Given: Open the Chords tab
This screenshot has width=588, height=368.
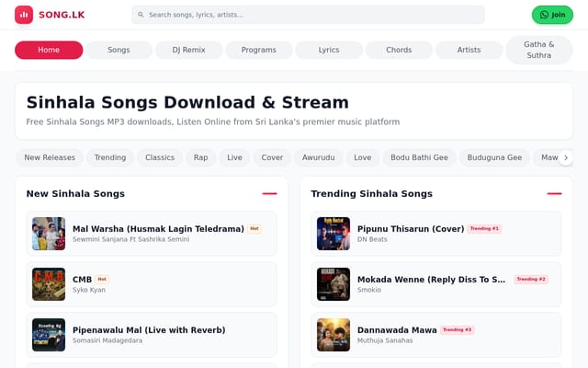Looking at the screenshot, I should [399, 50].
